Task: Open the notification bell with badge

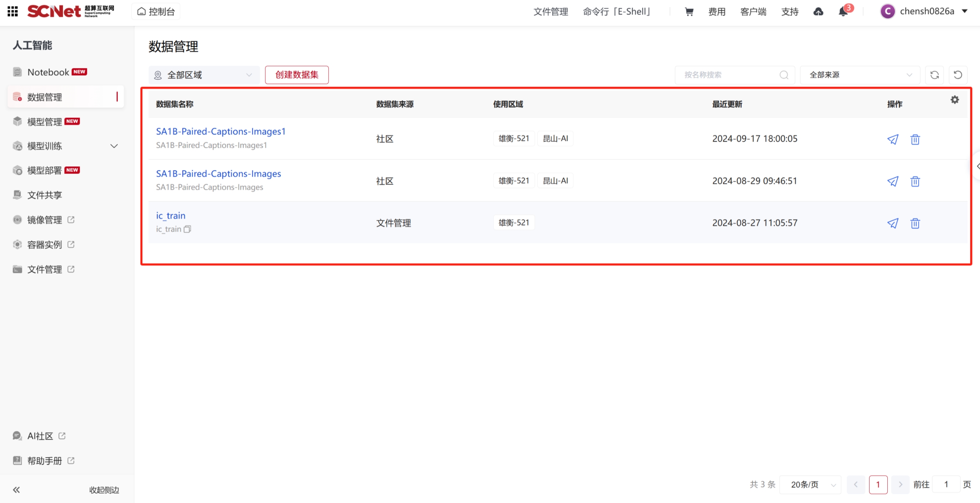Action: coord(843,12)
